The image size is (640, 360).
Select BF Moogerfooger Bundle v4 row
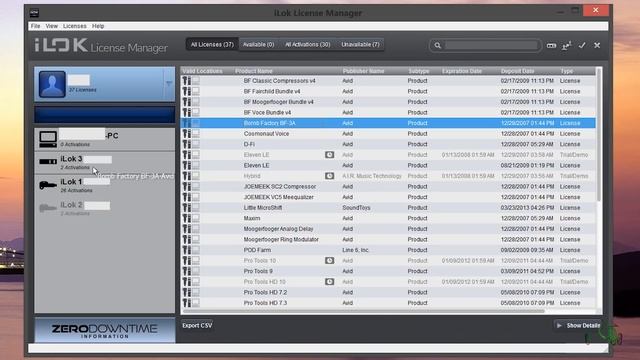click(388, 102)
